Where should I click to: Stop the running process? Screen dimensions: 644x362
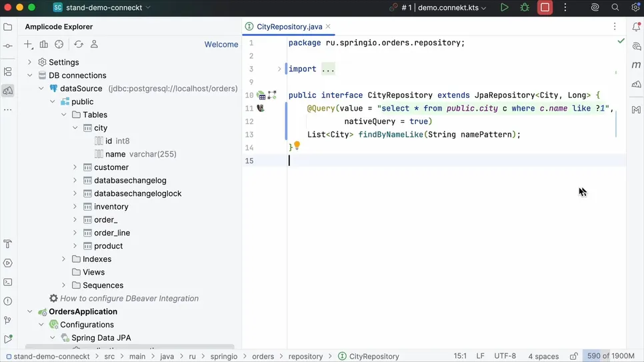tap(545, 7)
